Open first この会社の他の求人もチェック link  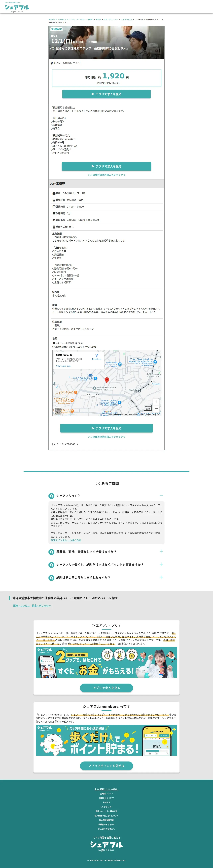(x=106, y=175)
